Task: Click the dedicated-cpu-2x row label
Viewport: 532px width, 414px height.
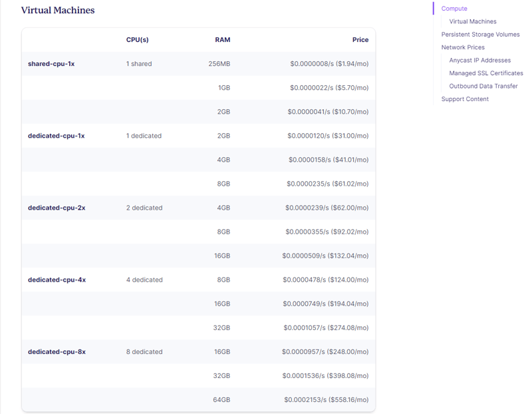Action: point(57,208)
